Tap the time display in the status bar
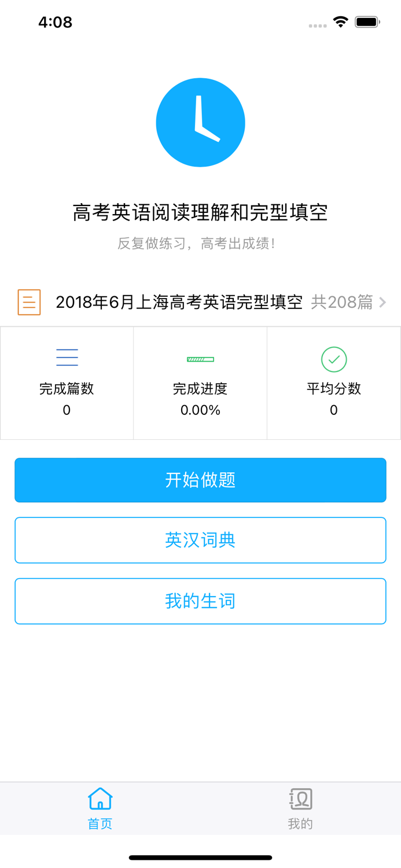Viewport: 401px width, 868px height. [55, 21]
